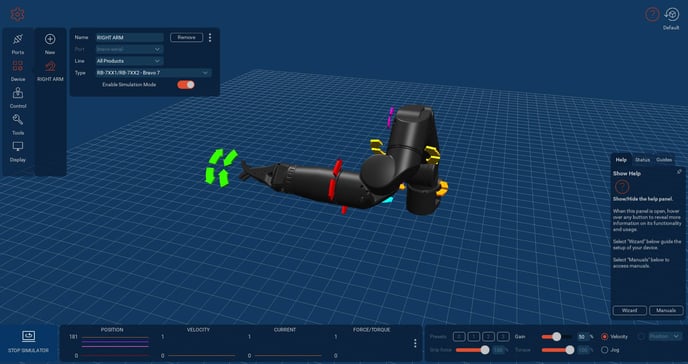Expand the Line All Products dropdown
This screenshot has height=364, width=688.
pos(129,61)
